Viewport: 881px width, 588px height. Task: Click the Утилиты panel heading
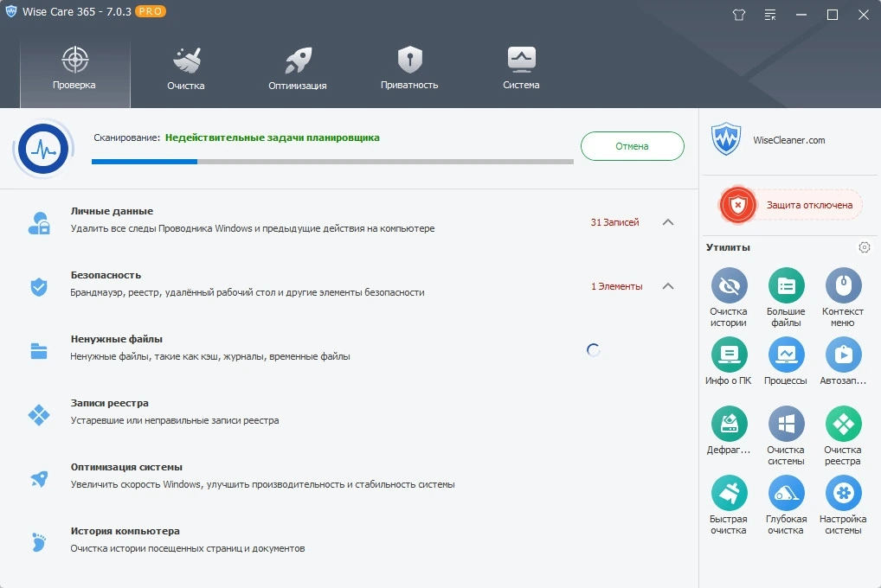(728, 247)
